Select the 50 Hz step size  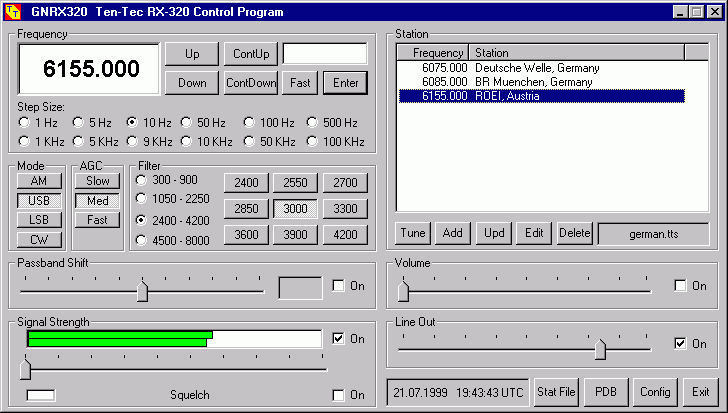(203, 123)
